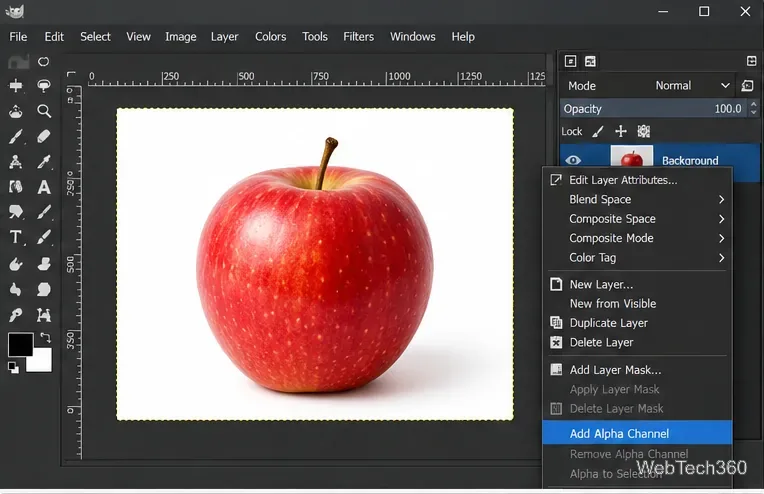The width and height of the screenshot is (764, 494).
Task: Open the Layers dialog tab icon
Action: point(570,61)
